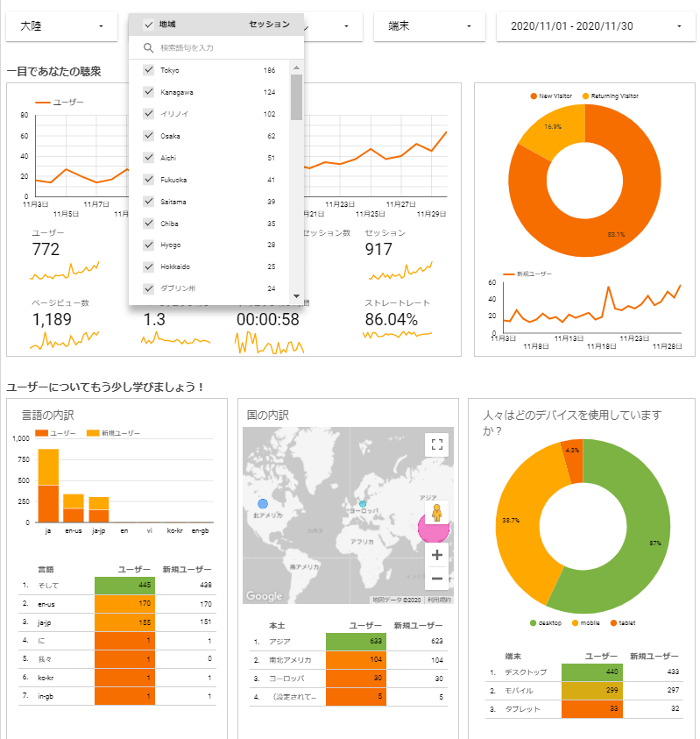
Task: Toggle the select-all 地域 header checkbox
Action: [149, 25]
